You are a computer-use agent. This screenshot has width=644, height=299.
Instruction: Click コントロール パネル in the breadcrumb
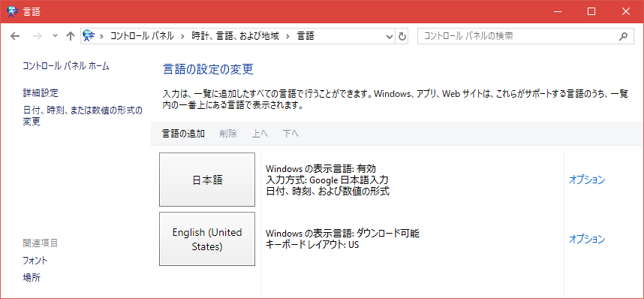click(x=142, y=36)
